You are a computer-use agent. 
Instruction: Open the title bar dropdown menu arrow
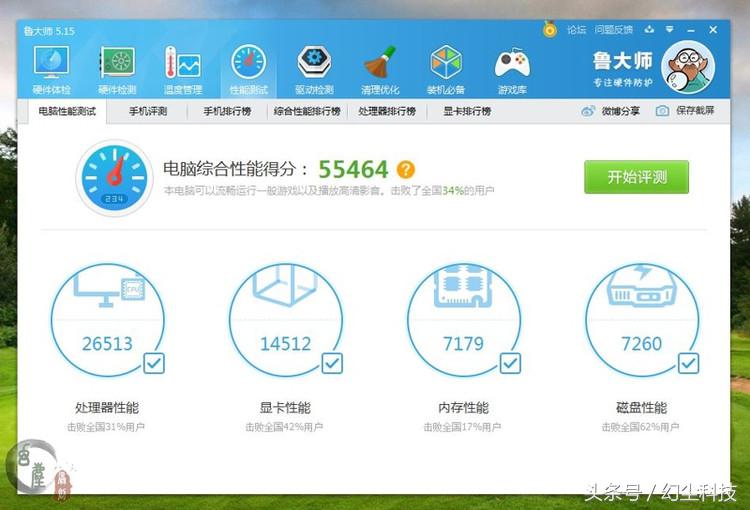[670, 30]
